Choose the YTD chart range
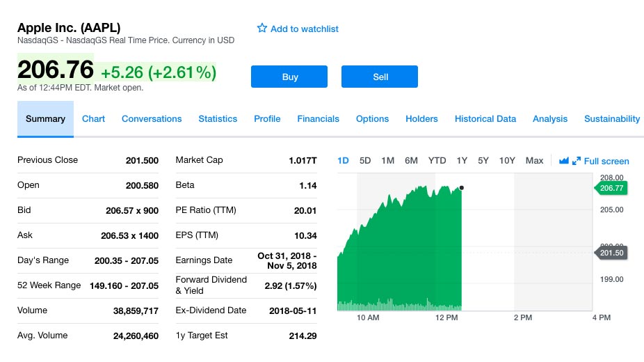Image resolution: width=644 pixels, height=362 pixels. (x=437, y=161)
